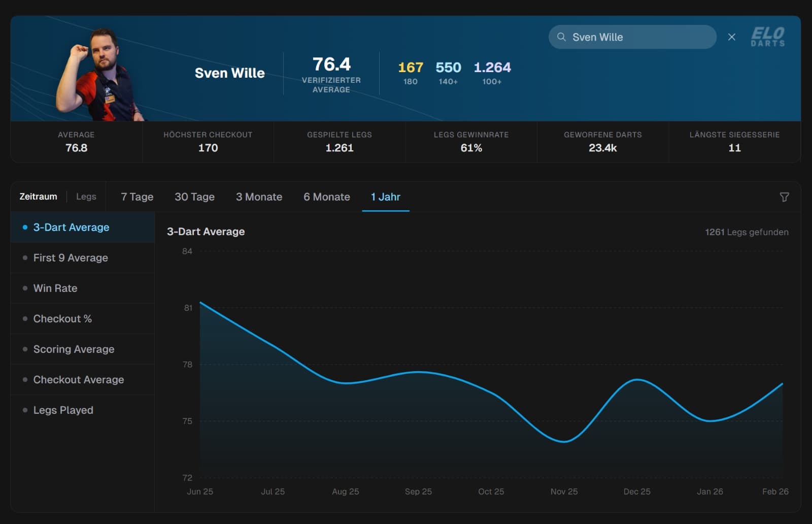Select the Win Rate metric
This screenshot has width=812, height=524.
(55, 288)
